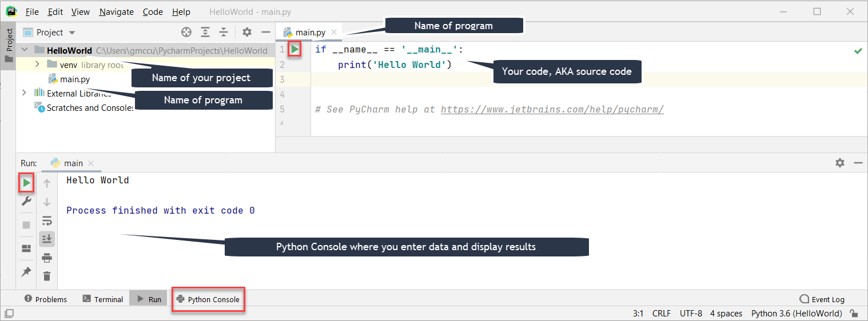The height and width of the screenshot is (321, 868).
Task: Hide the Project tool window with minus
Action: click(x=265, y=33)
